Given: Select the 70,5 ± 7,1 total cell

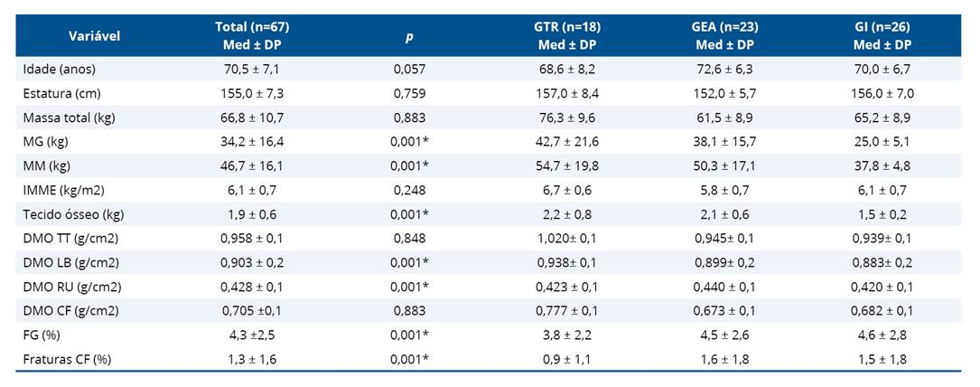Looking at the screenshot, I should point(253,69).
